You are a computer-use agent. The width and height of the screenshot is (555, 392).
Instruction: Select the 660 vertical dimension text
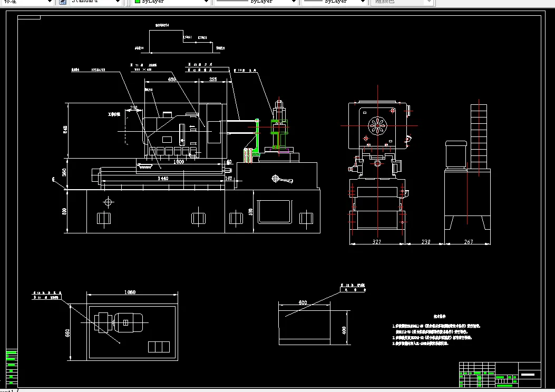pyautogui.click(x=67, y=333)
